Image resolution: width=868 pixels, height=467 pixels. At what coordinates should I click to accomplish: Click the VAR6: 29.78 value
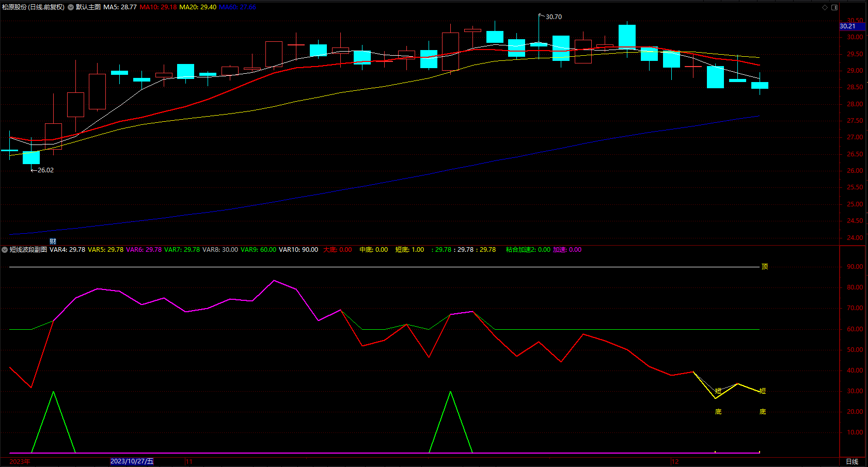[x=144, y=250]
